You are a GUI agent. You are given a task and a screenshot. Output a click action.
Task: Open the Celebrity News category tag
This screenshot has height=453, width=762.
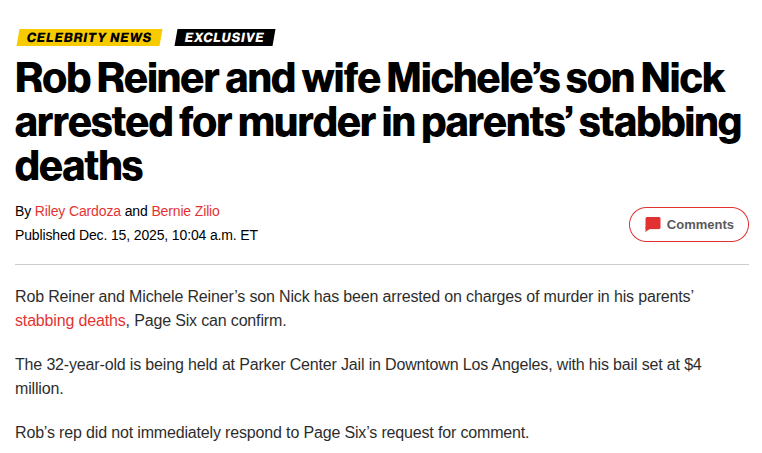coord(89,37)
